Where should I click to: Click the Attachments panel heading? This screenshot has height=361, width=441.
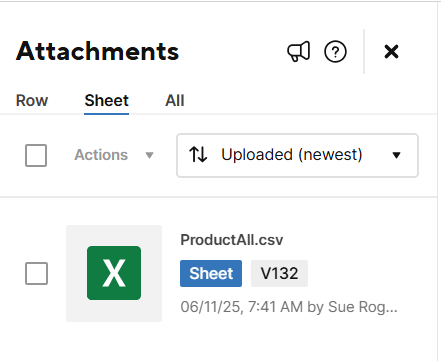click(x=97, y=51)
